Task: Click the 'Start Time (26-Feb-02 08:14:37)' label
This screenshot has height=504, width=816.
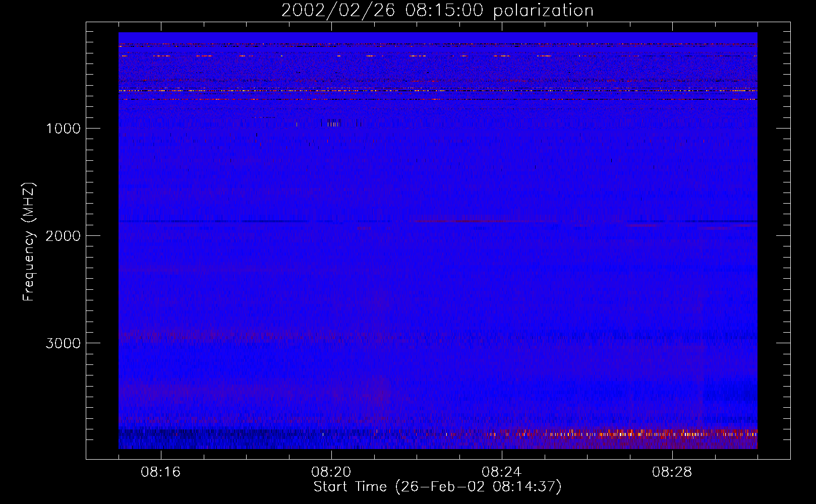Action: [x=437, y=487]
